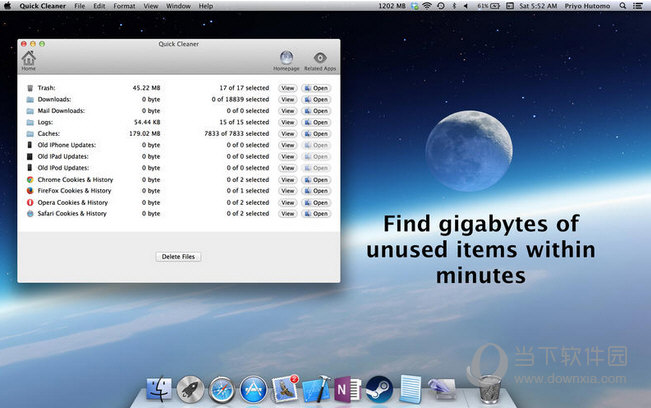Open the Quick Cleaner application menu
651x408 pixels.
[43, 6]
